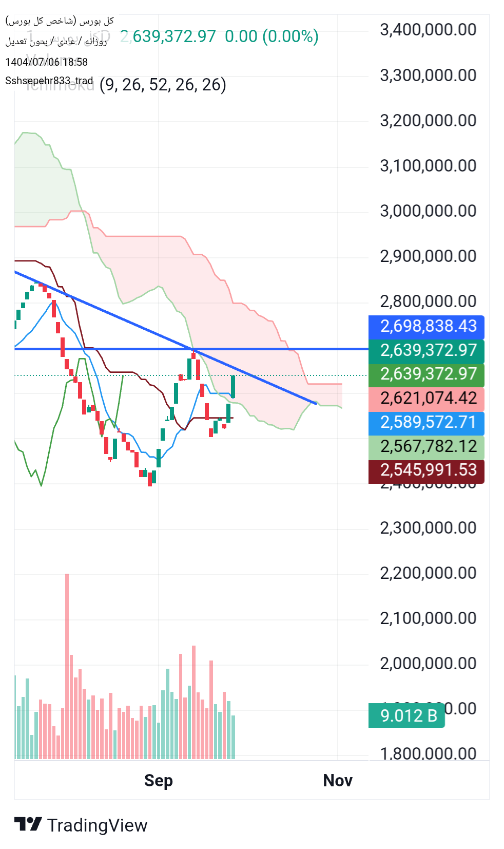Select the dark red 2,545,991.53 label
The width and height of the screenshot is (504, 849).
[427, 470]
